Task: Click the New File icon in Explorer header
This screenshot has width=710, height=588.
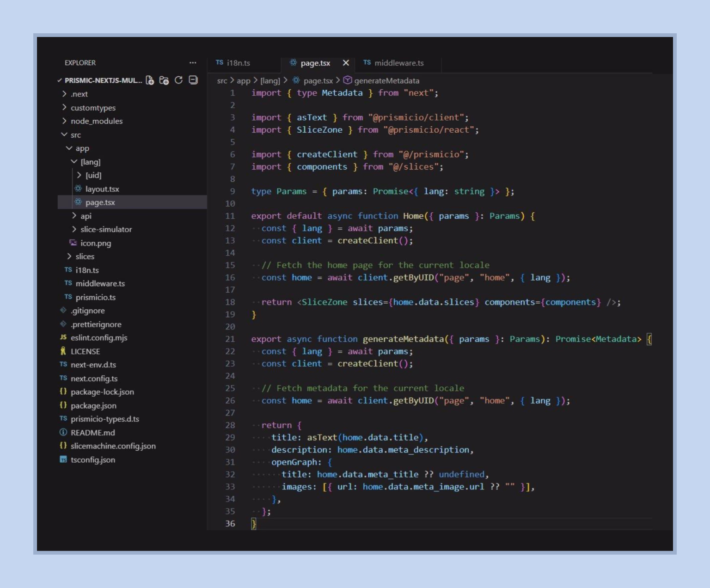Action: coord(150,80)
